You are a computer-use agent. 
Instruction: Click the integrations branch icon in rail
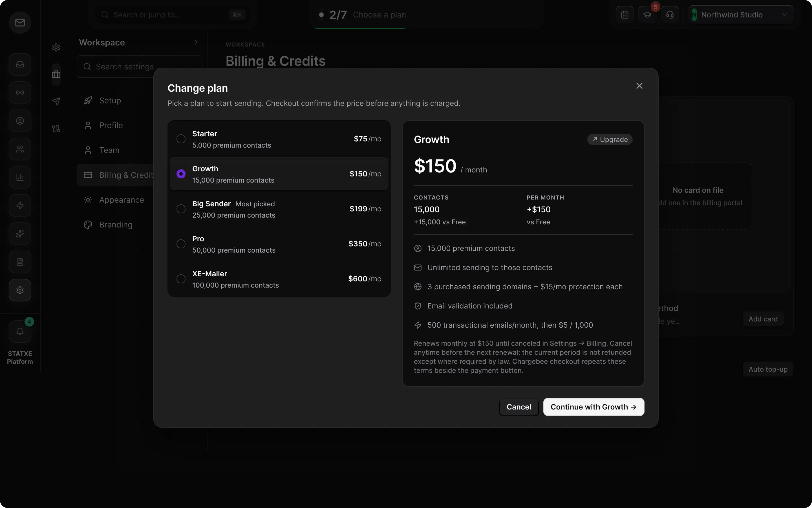(56, 129)
